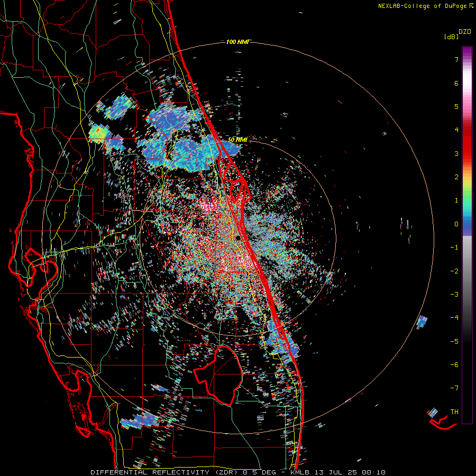Click the TH label on the color scale
This screenshot has height=476, width=476.
[454, 412]
